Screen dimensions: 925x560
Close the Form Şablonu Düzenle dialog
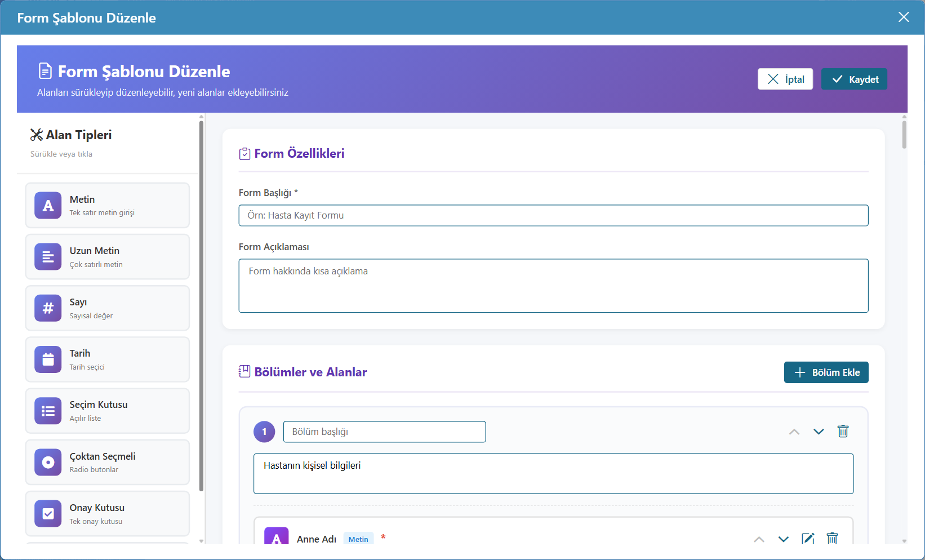(x=904, y=17)
